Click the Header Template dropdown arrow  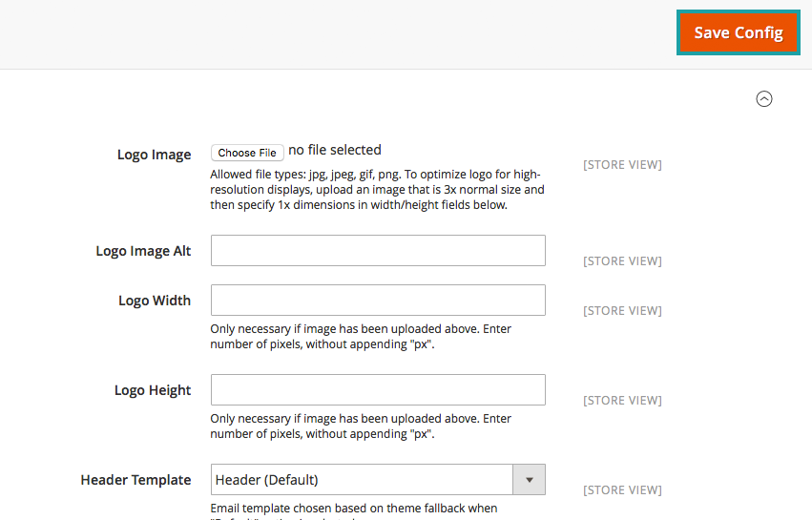pyautogui.click(x=529, y=479)
